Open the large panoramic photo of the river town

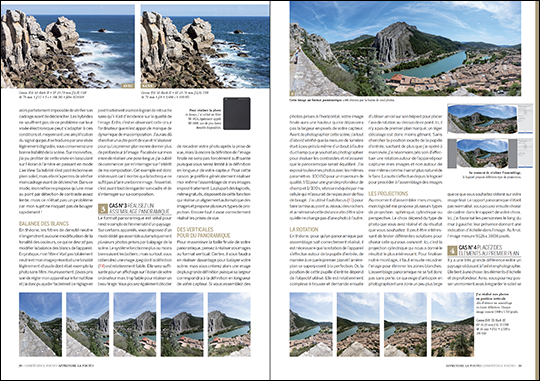pos(405,49)
